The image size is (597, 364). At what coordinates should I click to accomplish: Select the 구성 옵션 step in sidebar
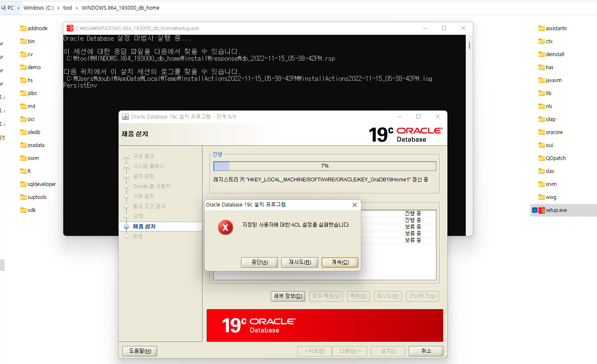(x=143, y=156)
